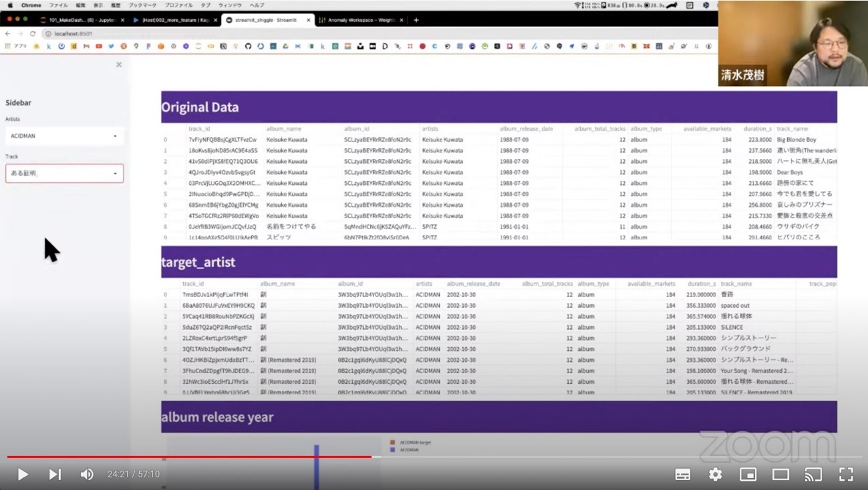
Task: Enable miniplayer mode
Action: point(748,475)
